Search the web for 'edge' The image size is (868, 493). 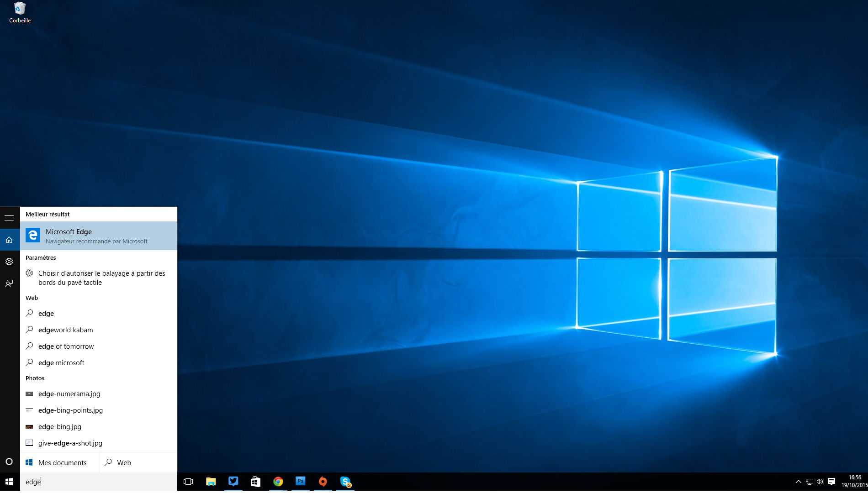(x=99, y=313)
